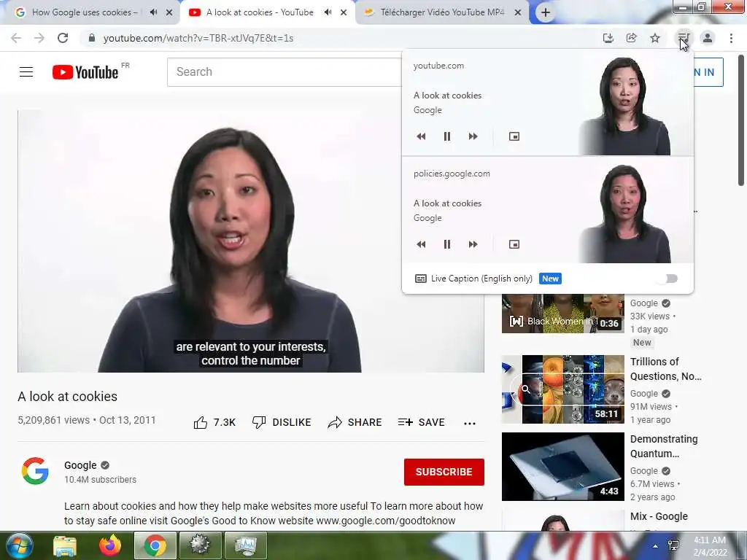Open the file explorer from the taskbar
The width and height of the screenshot is (747, 560).
point(65,545)
